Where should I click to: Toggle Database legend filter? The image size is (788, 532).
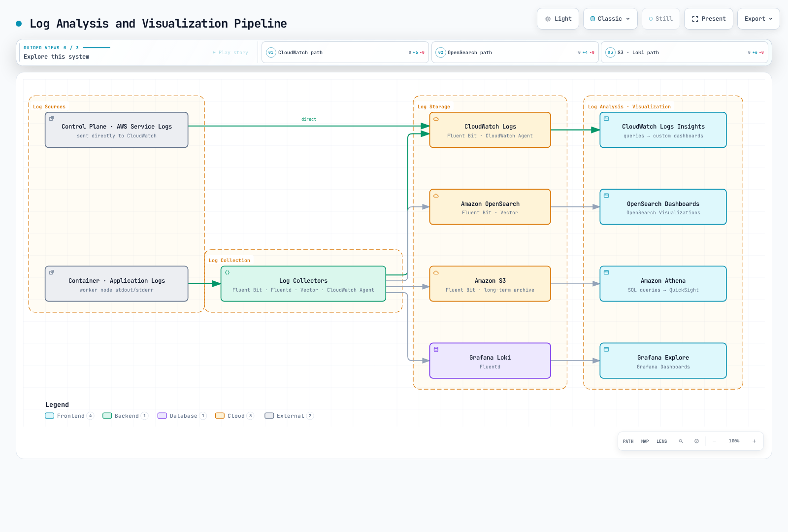[182, 416]
